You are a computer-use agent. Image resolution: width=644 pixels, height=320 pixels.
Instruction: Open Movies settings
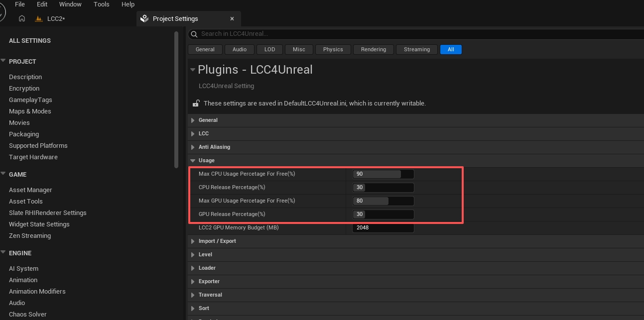tap(19, 122)
